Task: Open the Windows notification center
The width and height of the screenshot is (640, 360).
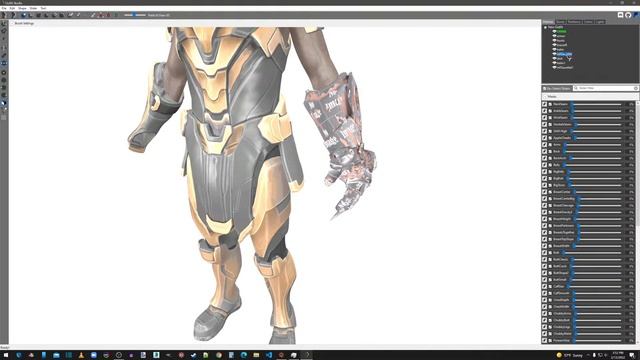Action: pos(632,355)
